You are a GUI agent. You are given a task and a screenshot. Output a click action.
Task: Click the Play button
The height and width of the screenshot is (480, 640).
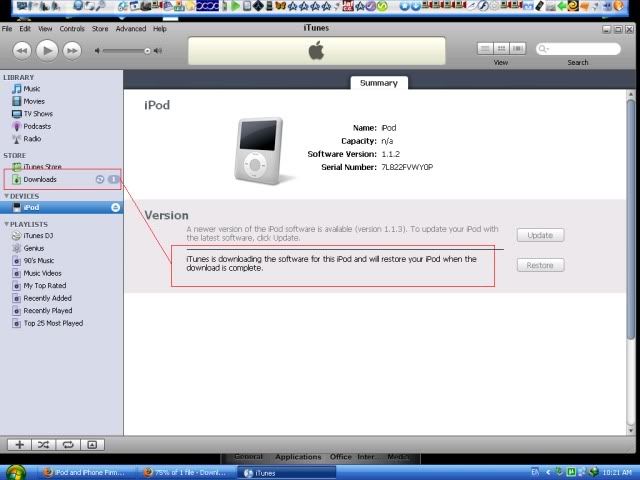(x=48, y=50)
